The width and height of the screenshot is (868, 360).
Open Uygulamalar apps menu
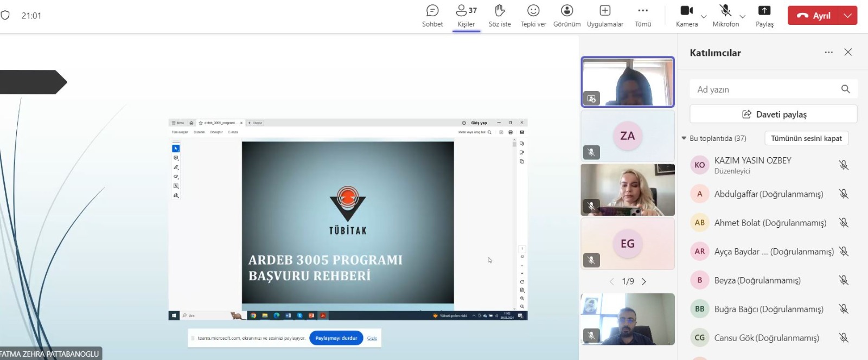(605, 16)
